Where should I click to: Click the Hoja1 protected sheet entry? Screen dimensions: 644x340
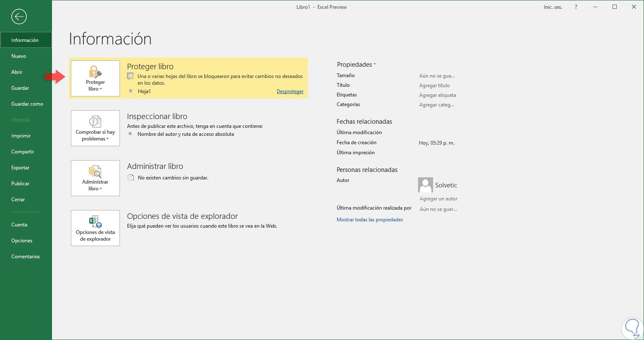click(144, 91)
